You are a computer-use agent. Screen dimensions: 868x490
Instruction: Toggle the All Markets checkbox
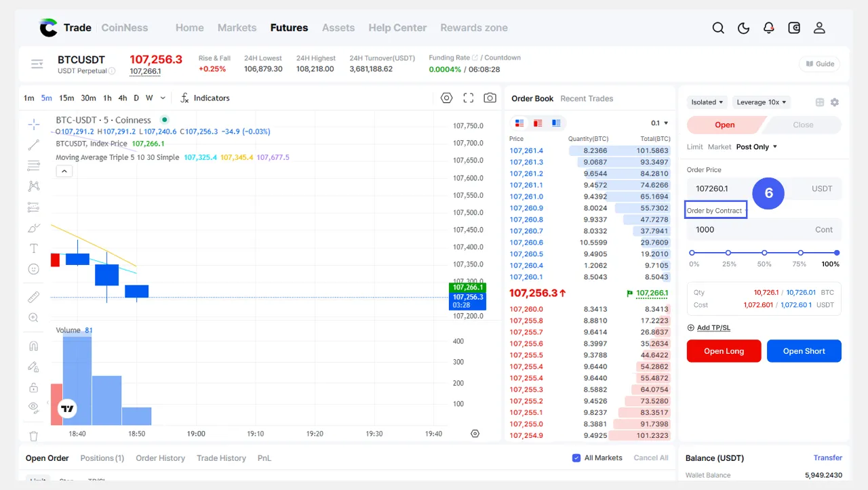(x=576, y=458)
